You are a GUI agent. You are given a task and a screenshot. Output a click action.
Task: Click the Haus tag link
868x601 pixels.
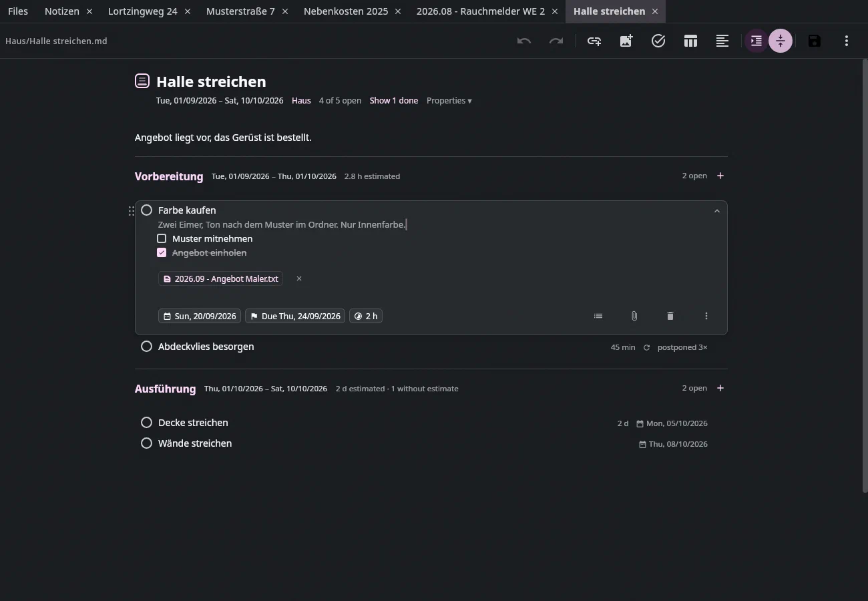[301, 101]
